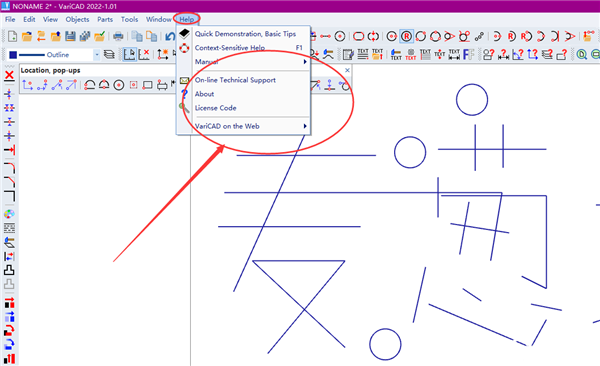Open the Outline line style dropdown

click(96, 55)
